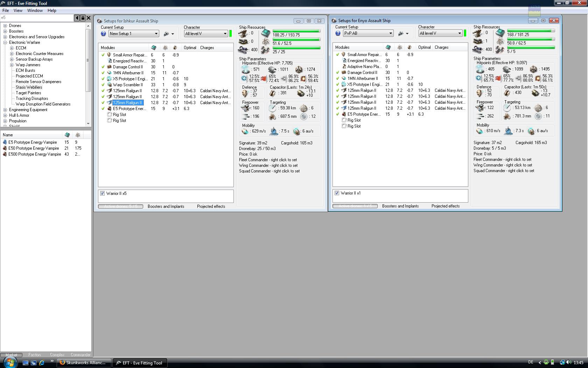
Task: Click the targeting range icon showing 59.38 km
Action: (273, 108)
